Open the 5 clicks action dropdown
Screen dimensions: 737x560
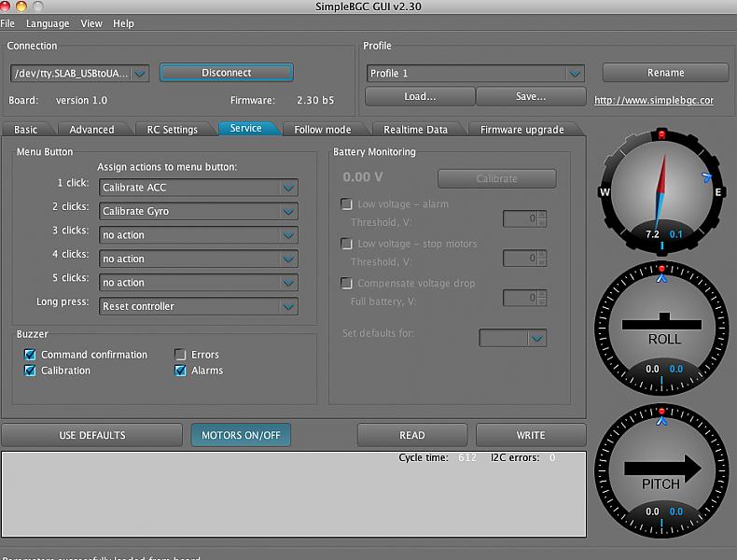(x=199, y=283)
